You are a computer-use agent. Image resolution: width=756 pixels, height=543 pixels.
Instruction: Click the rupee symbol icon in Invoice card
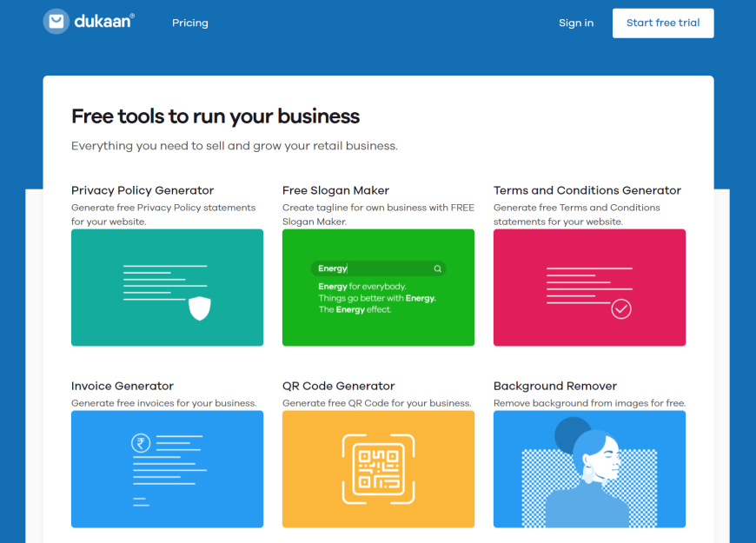click(140, 443)
